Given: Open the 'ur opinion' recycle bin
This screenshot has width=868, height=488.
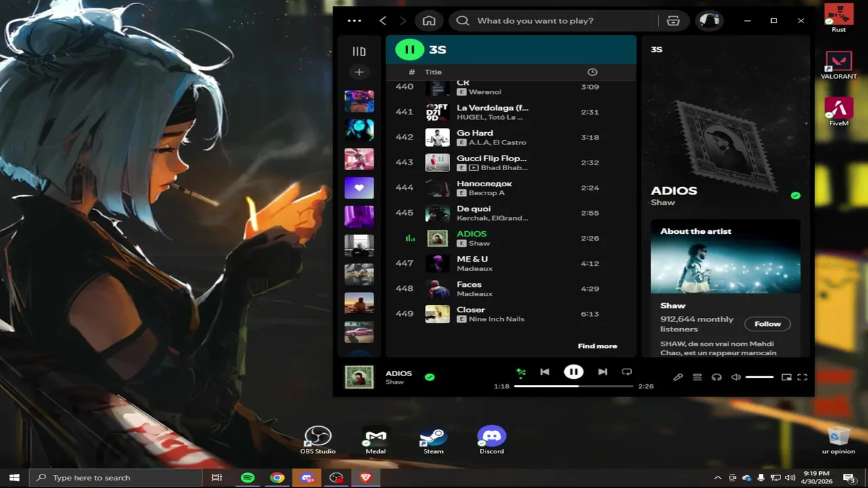Looking at the screenshot, I should pos(839,441).
